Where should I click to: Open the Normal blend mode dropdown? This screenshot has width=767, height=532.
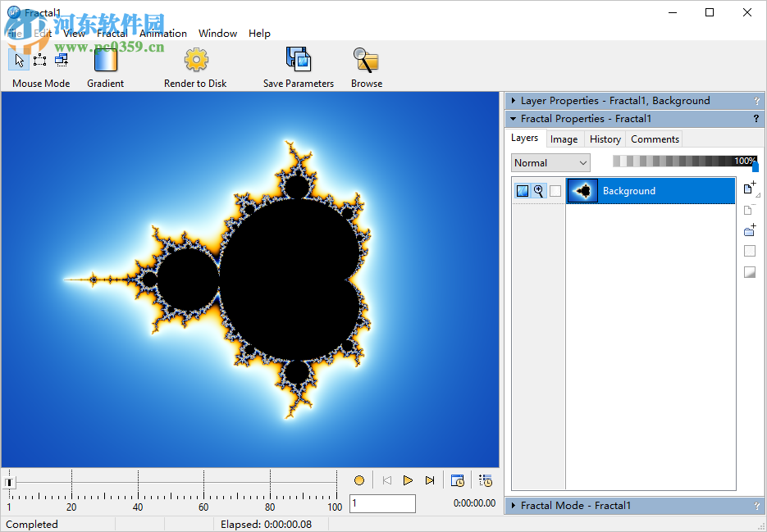pos(584,162)
